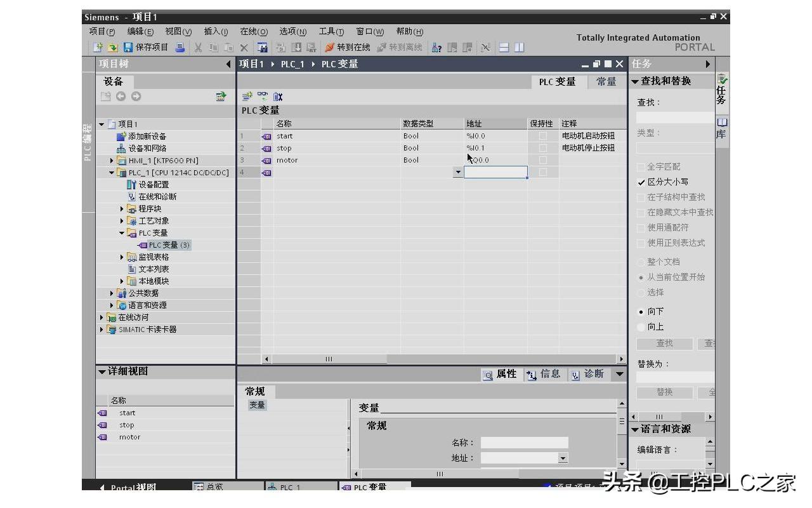Click Go online (转到在线) button

348,48
